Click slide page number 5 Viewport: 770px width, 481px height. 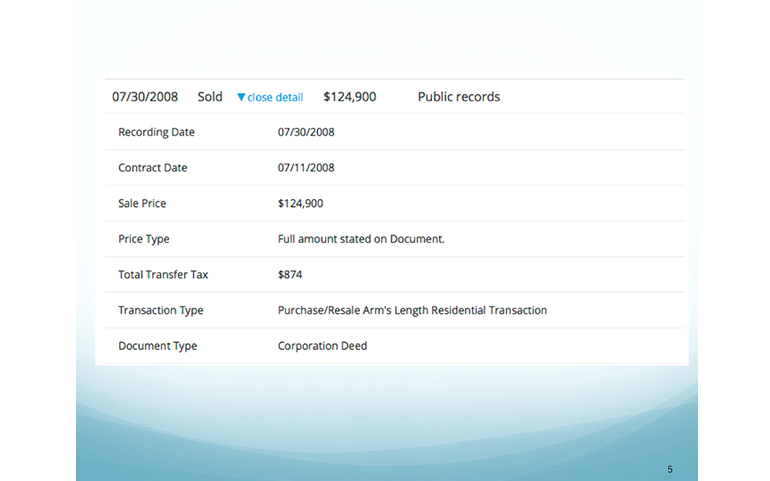[x=670, y=469]
